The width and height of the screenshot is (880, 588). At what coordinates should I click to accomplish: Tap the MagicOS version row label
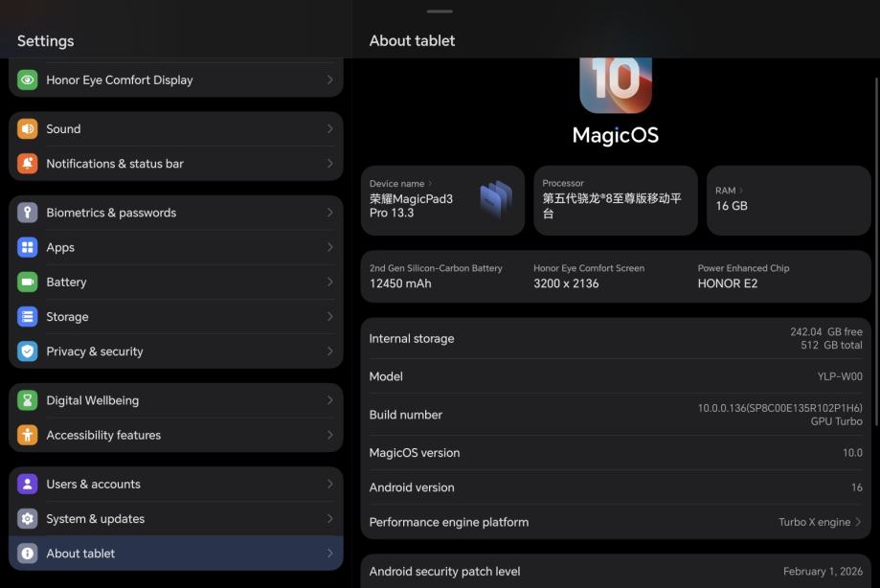pyautogui.click(x=415, y=453)
